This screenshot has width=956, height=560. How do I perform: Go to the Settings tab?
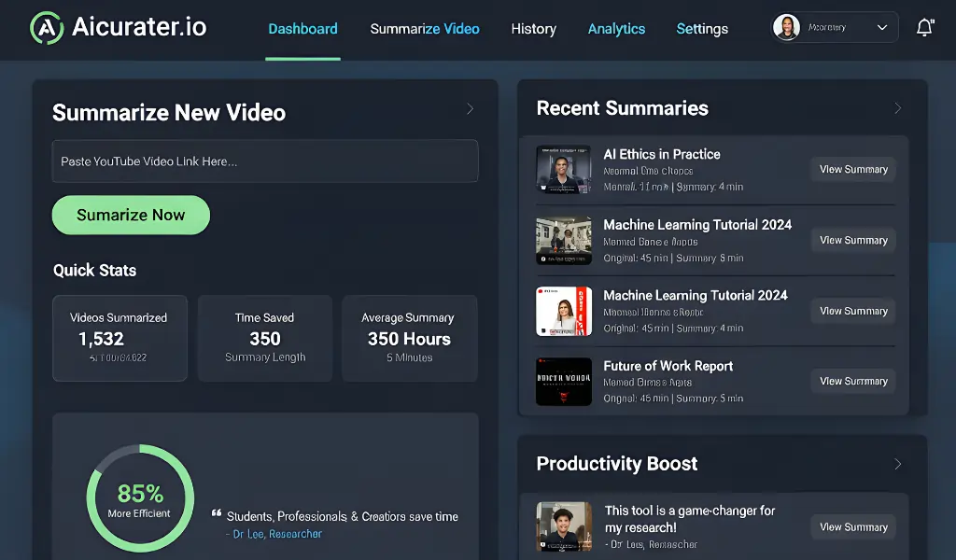click(x=702, y=28)
